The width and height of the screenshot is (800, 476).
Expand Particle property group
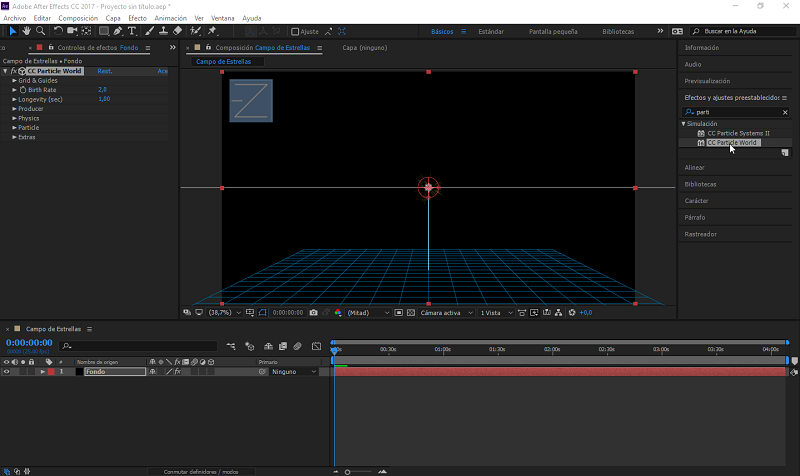[x=14, y=128]
